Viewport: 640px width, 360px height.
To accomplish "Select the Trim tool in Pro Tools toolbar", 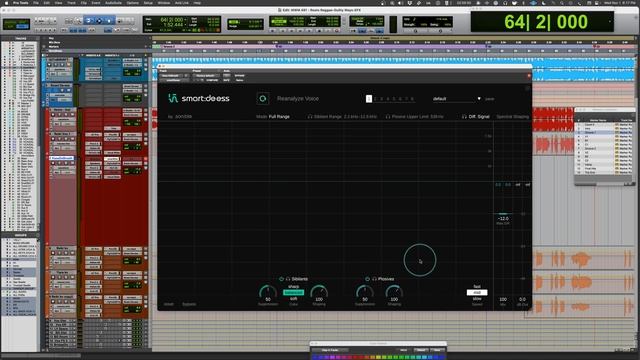I will [89, 20].
